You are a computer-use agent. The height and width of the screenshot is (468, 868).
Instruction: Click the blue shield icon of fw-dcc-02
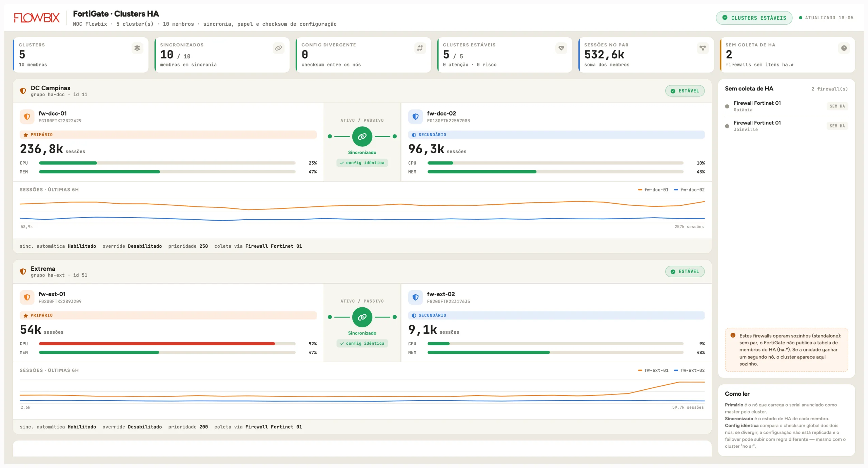(x=415, y=117)
